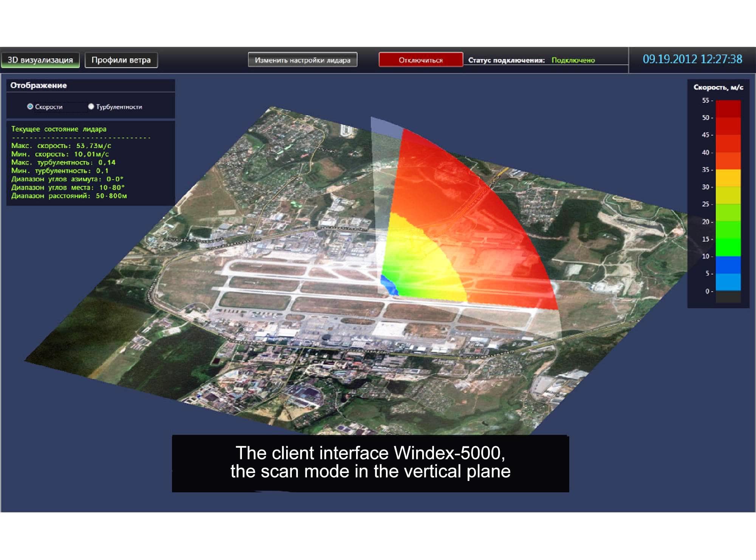
Task: Click the green 15 legend color swatch
Action: tap(728, 247)
